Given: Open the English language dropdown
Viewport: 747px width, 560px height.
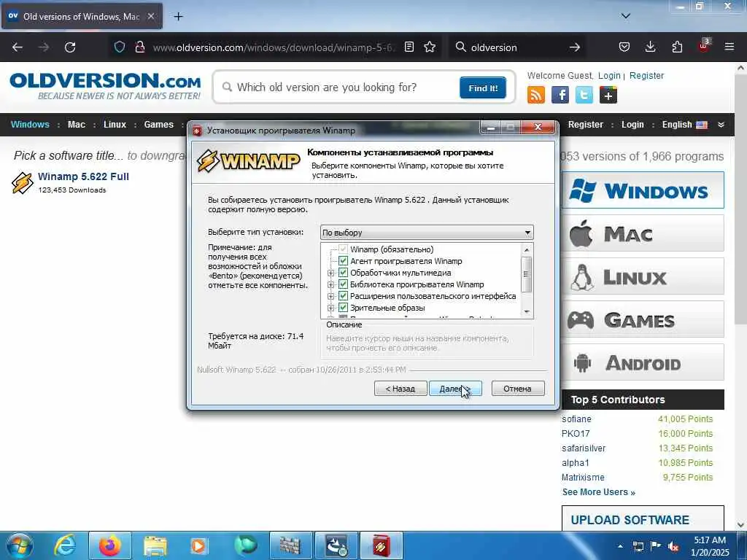Looking at the screenshot, I should pyautogui.click(x=693, y=125).
